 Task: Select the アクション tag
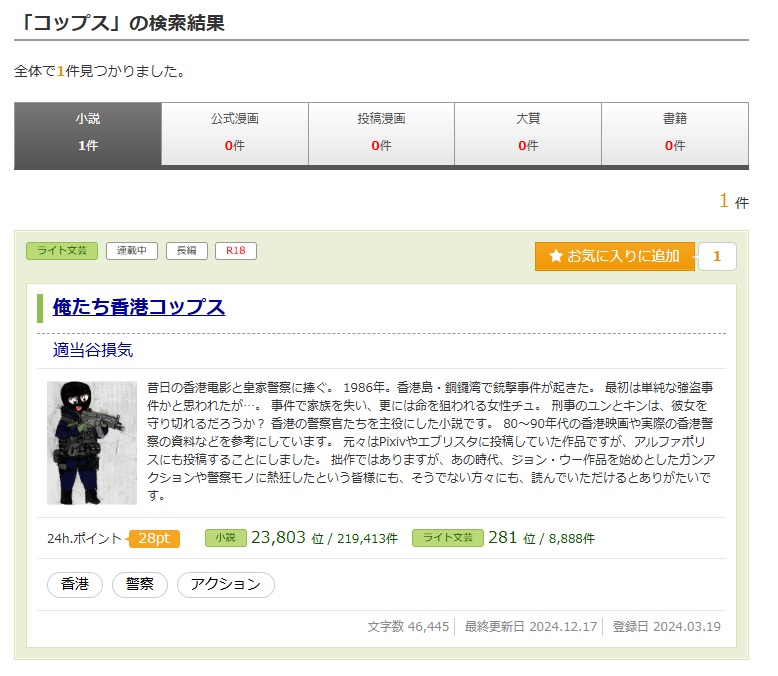[225, 584]
